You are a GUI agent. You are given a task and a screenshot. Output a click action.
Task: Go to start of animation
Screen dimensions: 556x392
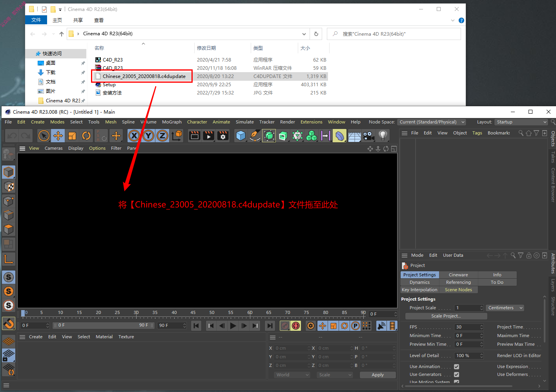click(x=196, y=326)
